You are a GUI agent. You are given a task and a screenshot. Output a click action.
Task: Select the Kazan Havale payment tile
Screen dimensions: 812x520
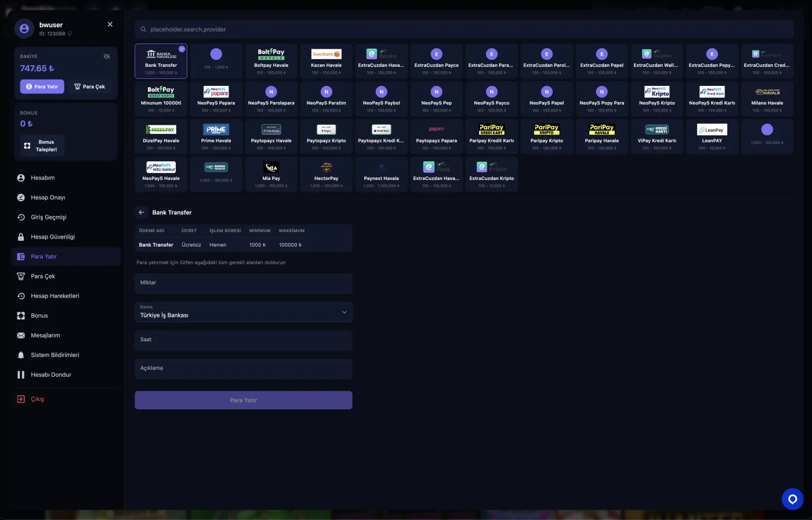[326, 60]
